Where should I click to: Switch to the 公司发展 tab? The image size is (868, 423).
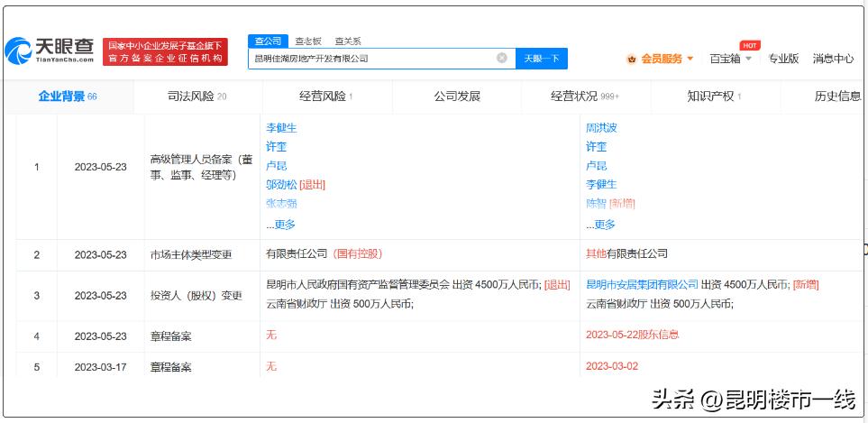point(457,97)
